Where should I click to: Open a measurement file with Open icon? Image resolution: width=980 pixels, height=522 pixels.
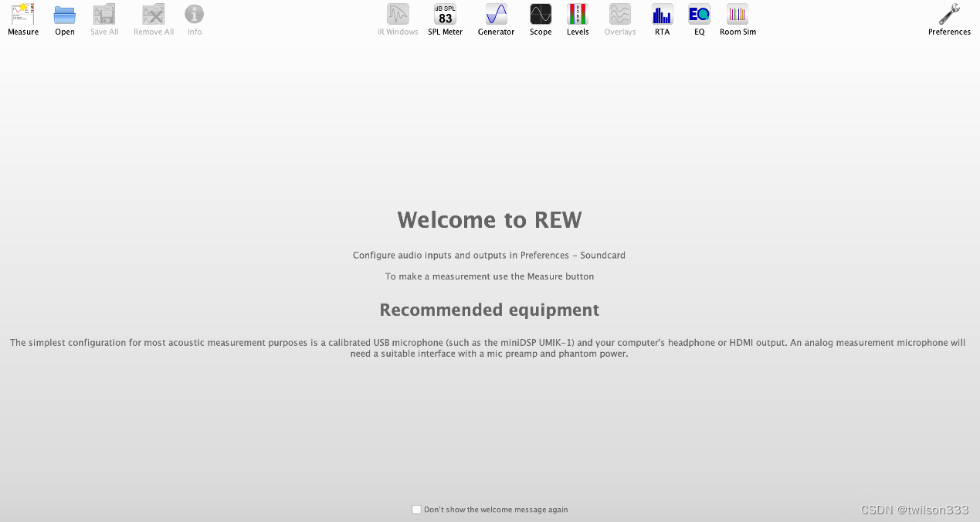click(65, 15)
